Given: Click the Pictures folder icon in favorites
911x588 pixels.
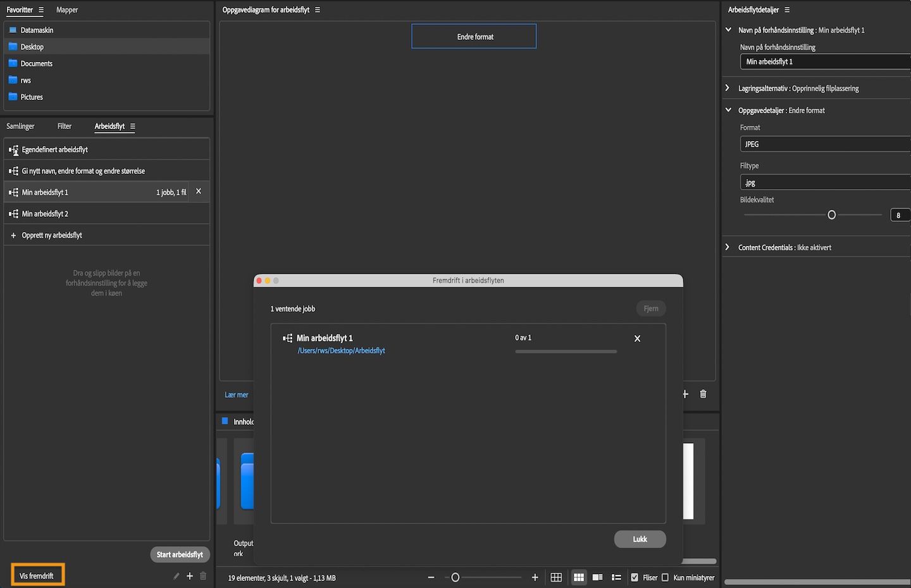Looking at the screenshot, I should tap(13, 97).
